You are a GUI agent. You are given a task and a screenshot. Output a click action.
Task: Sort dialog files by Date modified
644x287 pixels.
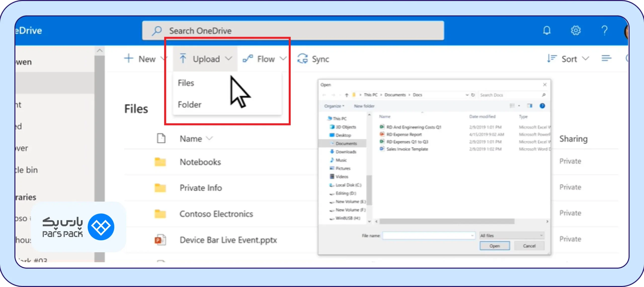482,117
